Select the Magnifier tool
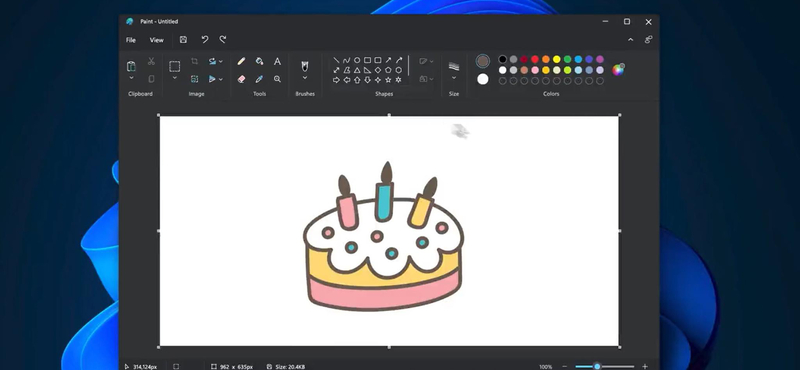This screenshot has height=370, width=800. pos(277,79)
